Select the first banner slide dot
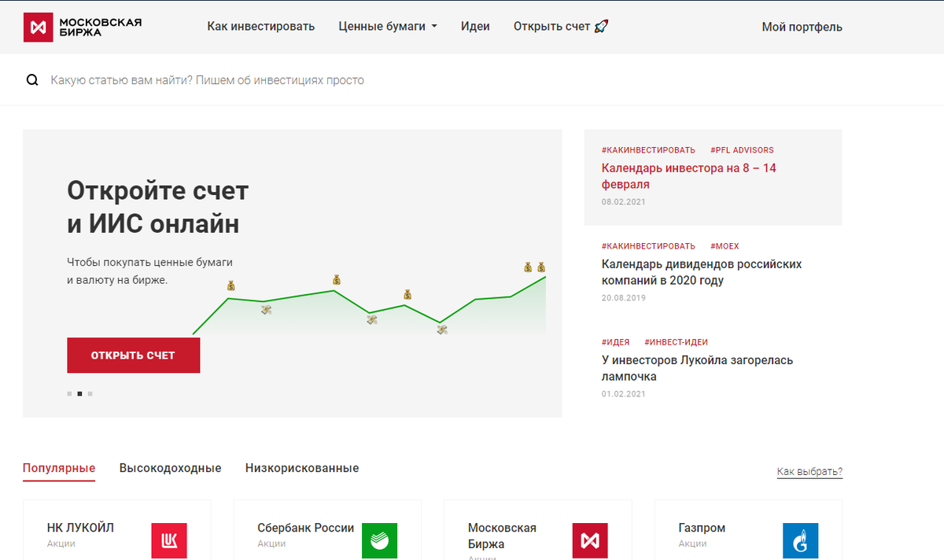The image size is (944, 560). click(69, 393)
